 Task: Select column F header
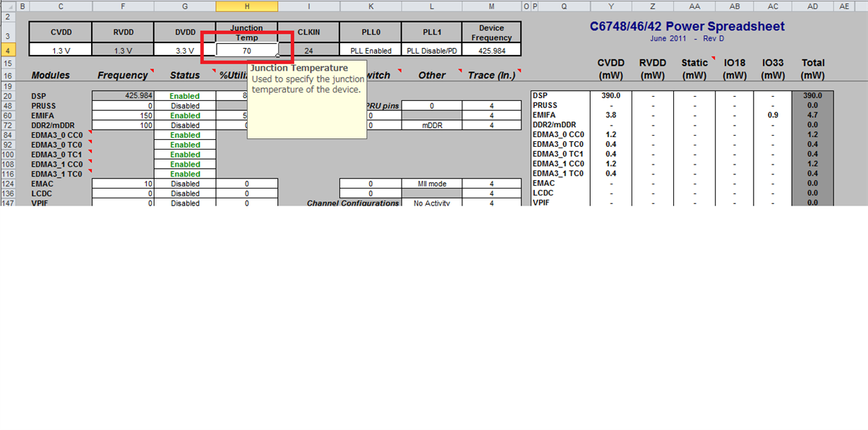click(x=123, y=6)
